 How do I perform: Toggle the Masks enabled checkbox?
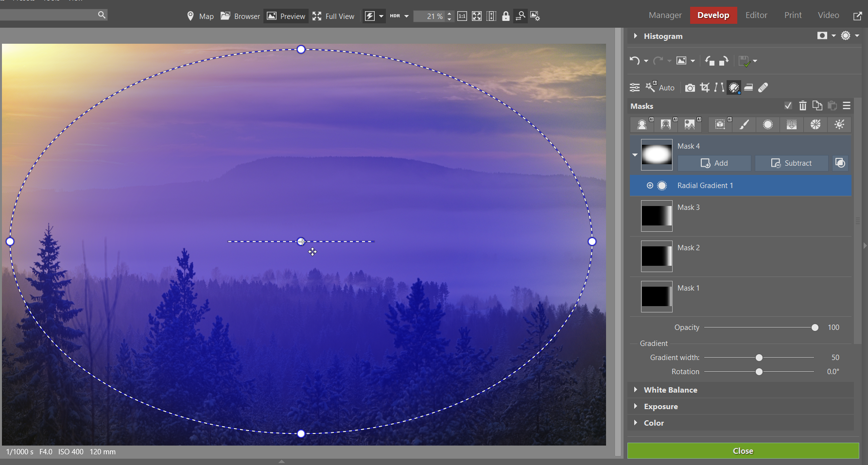pos(788,106)
